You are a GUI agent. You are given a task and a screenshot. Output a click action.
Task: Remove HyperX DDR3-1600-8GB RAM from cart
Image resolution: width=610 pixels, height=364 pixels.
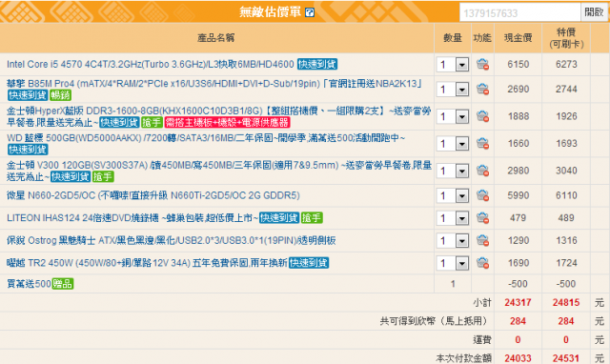pyautogui.click(x=482, y=116)
